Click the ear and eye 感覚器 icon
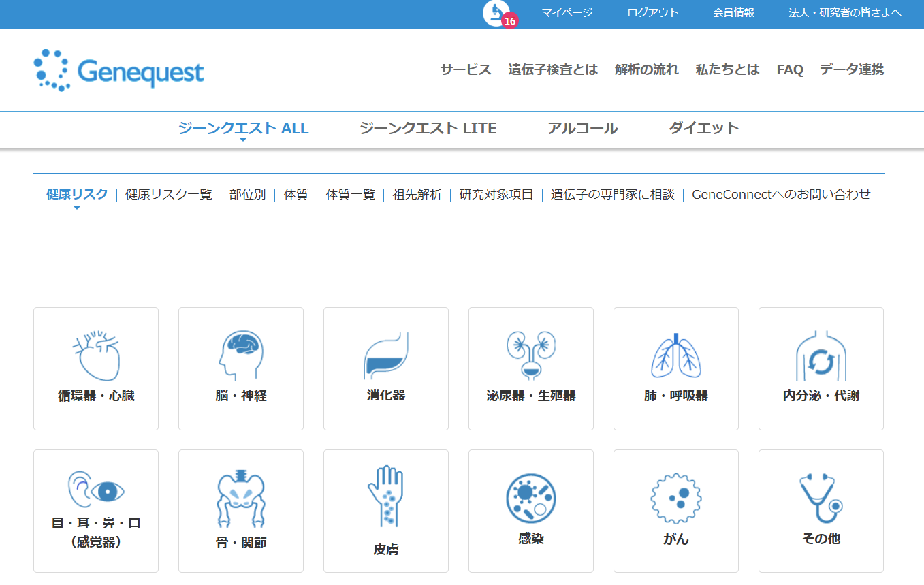Viewport: 924px width, 585px height. [96, 489]
